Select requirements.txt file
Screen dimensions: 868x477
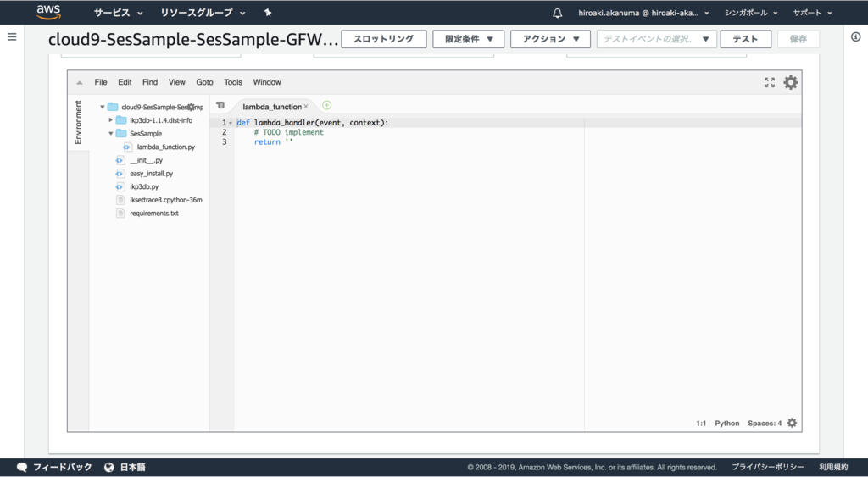click(x=154, y=213)
